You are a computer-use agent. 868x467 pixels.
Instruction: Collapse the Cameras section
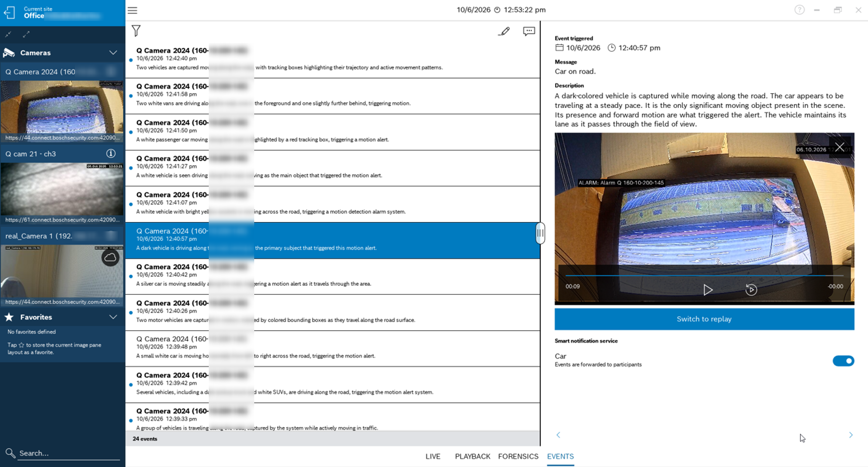tap(113, 52)
